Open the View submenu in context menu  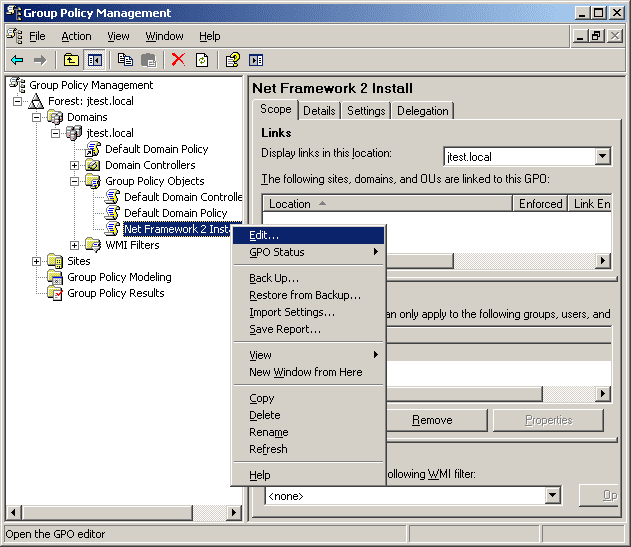point(308,355)
